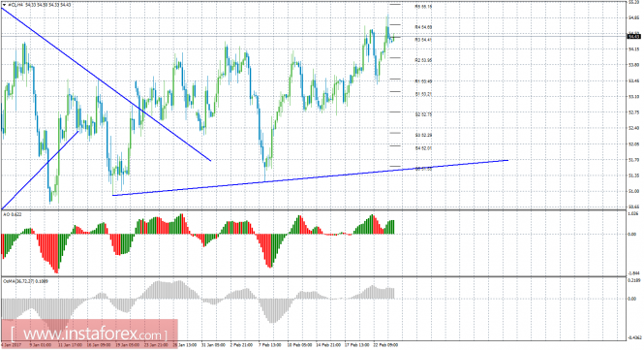The image size is (644, 350).
Task: Click the S4 52.01 pivot level label
Action: coord(423,148)
